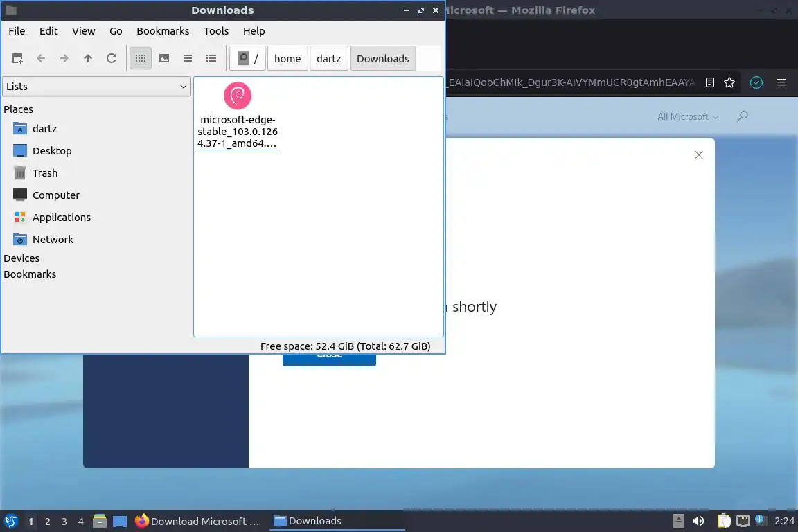Image resolution: width=798 pixels, height=532 pixels.
Task: Toggle Firefox reader view icon
Action: [710, 82]
